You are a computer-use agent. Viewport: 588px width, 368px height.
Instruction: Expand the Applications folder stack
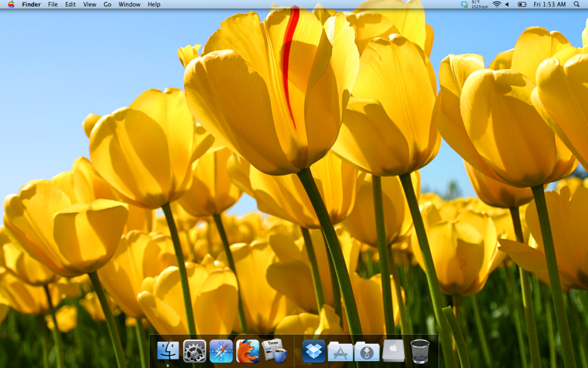point(340,351)
